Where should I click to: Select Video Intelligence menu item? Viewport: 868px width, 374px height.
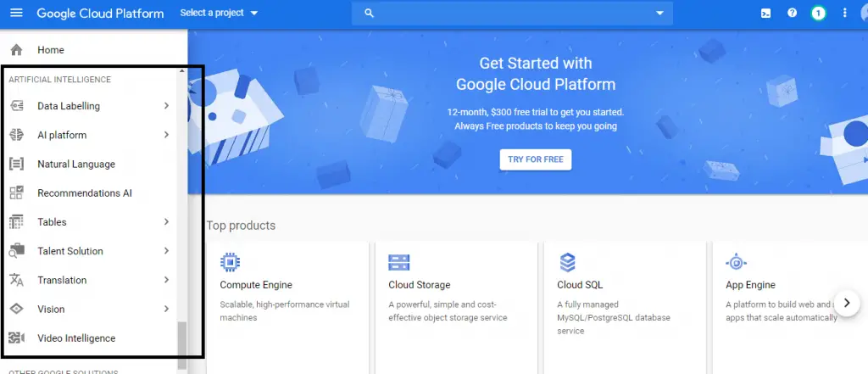(88, 338)
